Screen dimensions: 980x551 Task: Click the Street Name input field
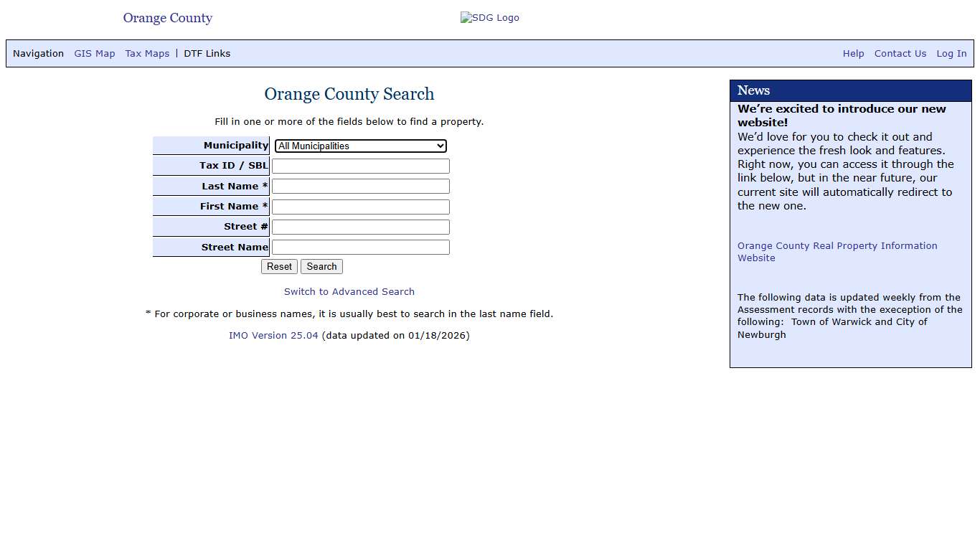pyautogui.click(x=360, y=247)
